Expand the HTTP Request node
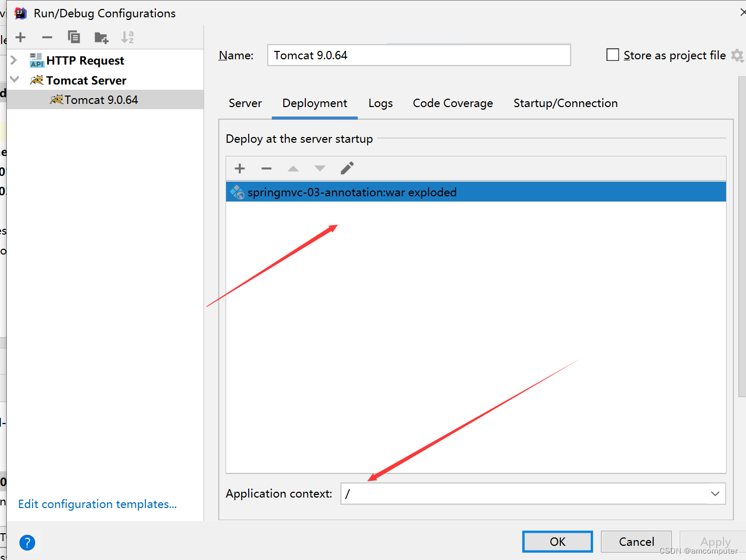746x560 pixels. [x=14, y=60]
